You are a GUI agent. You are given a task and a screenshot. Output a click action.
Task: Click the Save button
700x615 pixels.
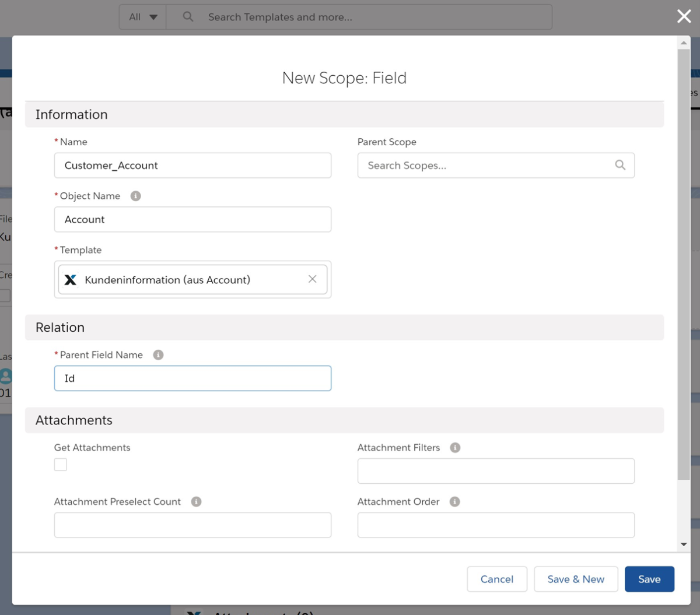click(x=649, y=579)
